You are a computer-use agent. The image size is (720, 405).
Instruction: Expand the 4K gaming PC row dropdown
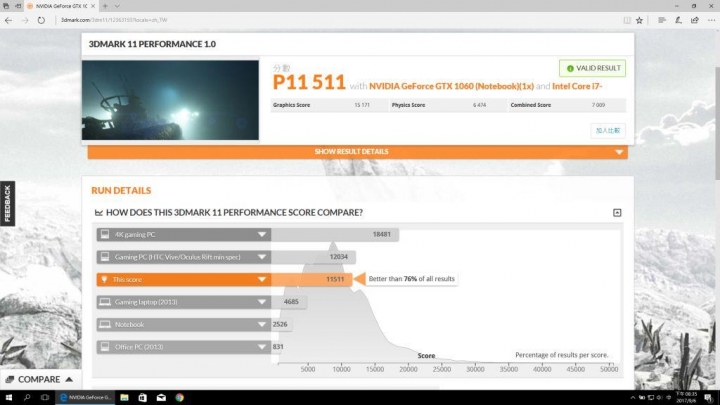(x=262, y=235)
